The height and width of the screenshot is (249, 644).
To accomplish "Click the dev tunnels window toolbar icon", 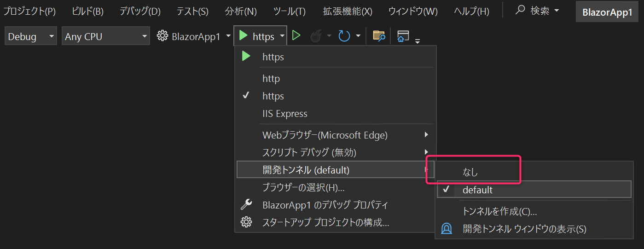I will (403, 36).
